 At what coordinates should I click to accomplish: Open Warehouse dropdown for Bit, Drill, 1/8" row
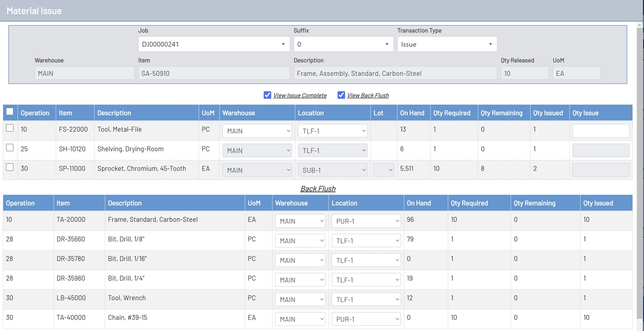(x=300, y=241)
